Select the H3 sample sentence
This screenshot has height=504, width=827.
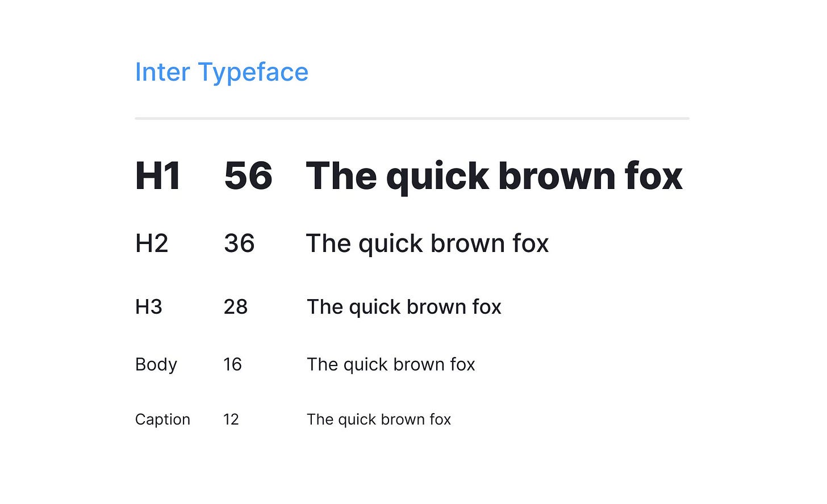coord(404,308)
